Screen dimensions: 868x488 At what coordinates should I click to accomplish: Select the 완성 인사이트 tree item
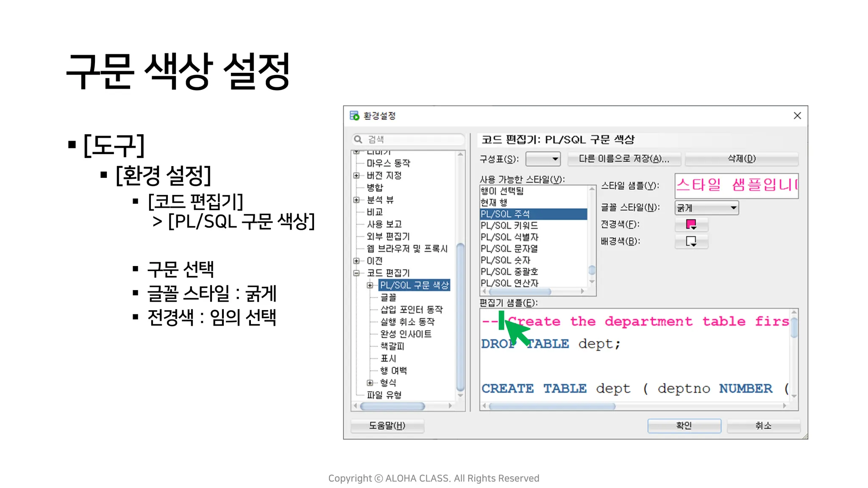406,334
